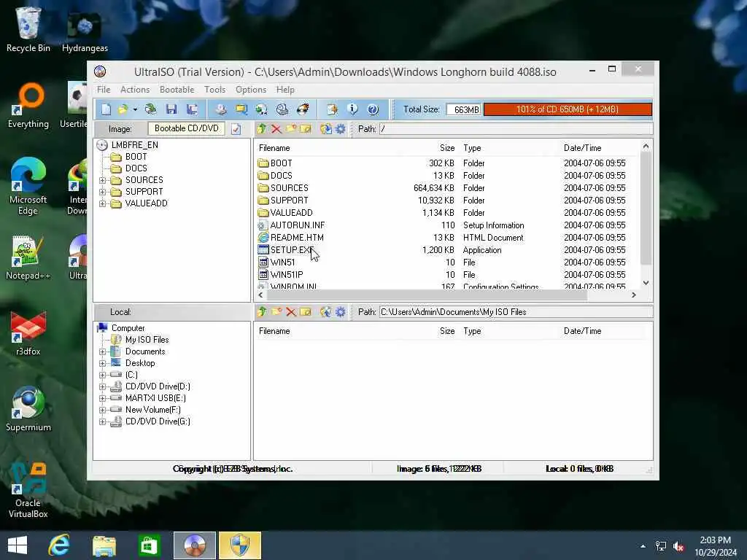The image size is (747, 560).
Task: Click the Bootable CD/DVD image type button
Action: [x=186, y=128]
